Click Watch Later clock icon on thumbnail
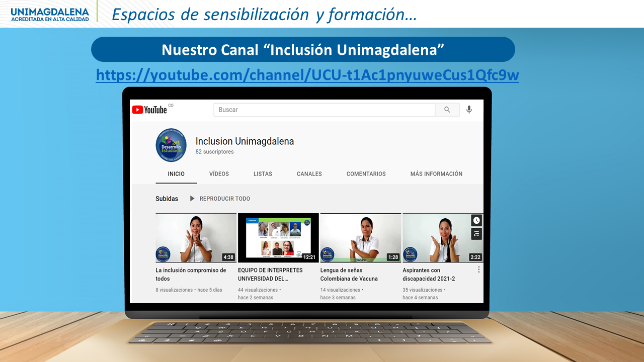This screenshot has height=362, width=644. [x=476, y=220]
